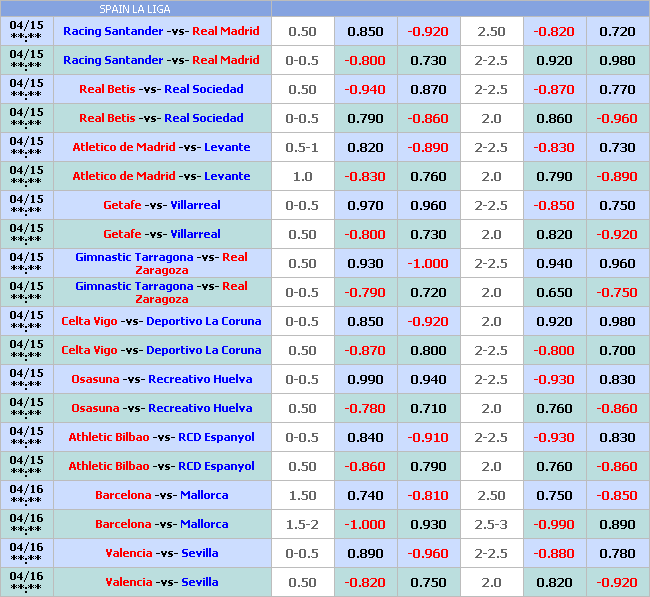Select the 0.970 odds for Getafe

click(x=365, y=205)
